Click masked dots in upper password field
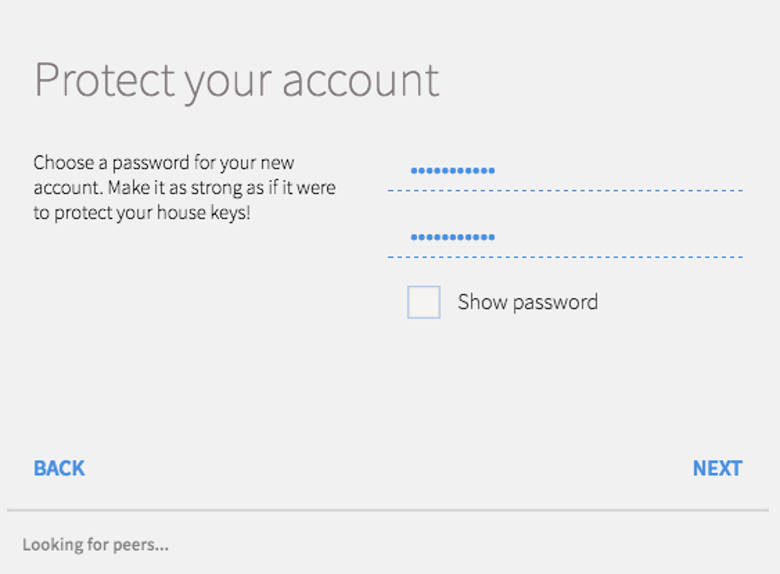Screen dimensions: 780x574 452,171
